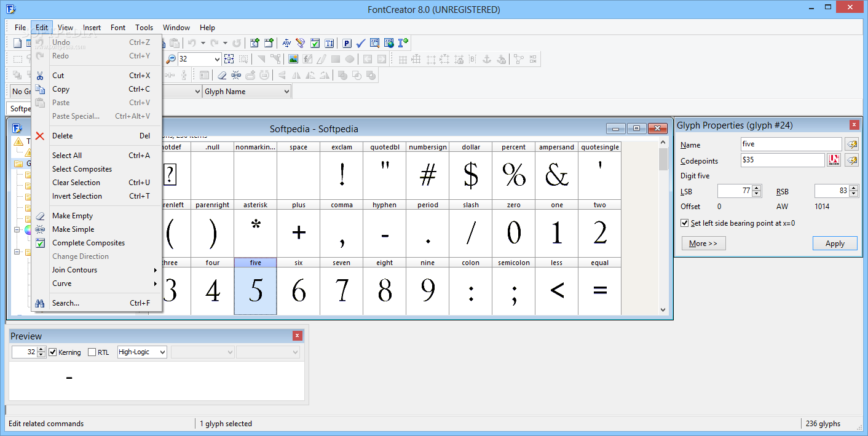868x436 pixels.
Task: Click the green checkmark calendar toolbar icon
Action: (x=315, y=43)
